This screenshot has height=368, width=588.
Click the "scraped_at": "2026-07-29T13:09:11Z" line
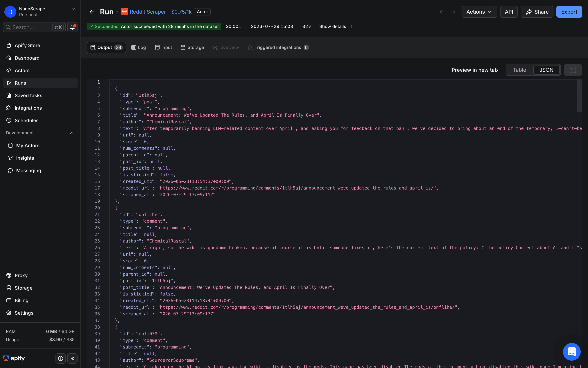[x=168, y=194]
